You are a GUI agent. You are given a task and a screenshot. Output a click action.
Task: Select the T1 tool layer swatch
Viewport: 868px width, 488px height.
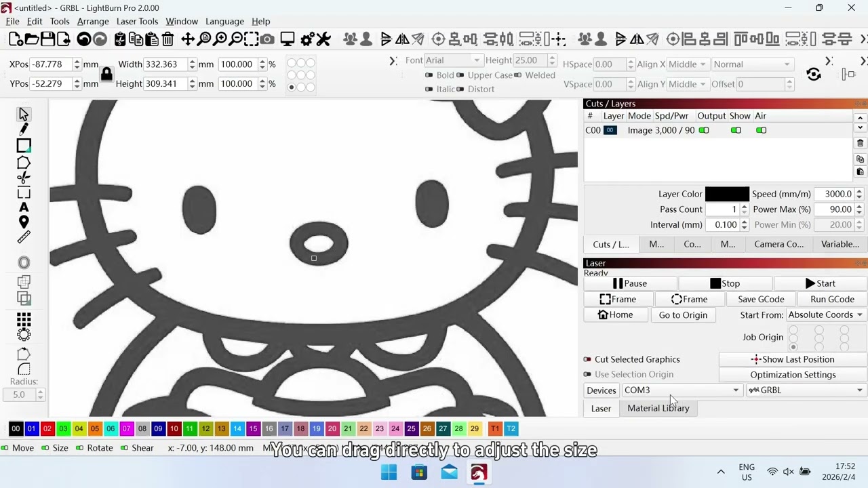pyautogui.click(x=495, y=428)
